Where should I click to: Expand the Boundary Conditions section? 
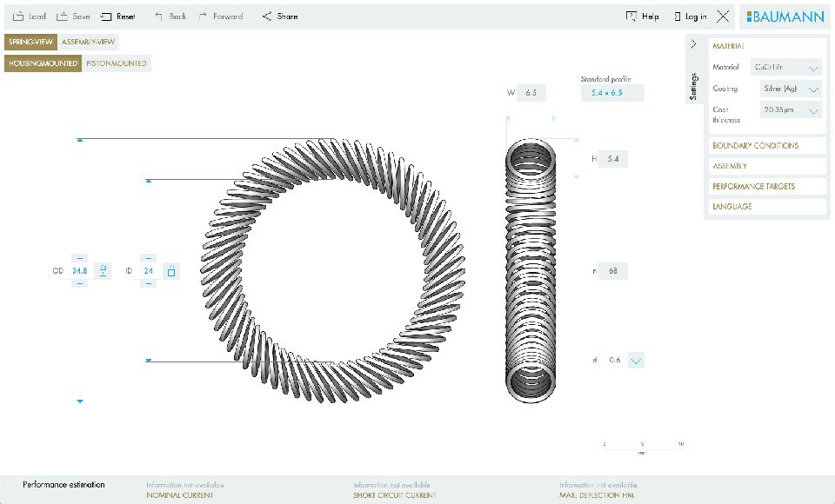[x=767, y=146]
